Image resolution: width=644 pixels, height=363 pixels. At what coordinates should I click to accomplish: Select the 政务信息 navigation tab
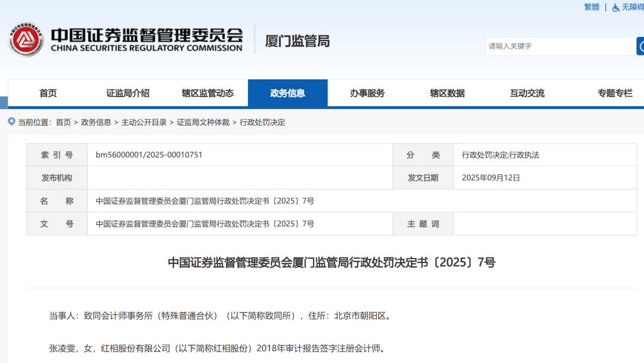coord(287,93)
